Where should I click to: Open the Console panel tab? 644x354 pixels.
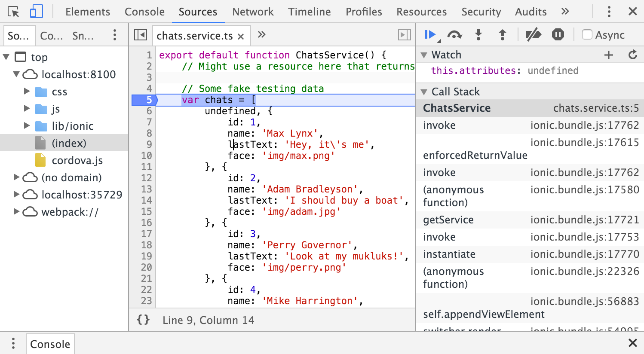coord(145,12)
